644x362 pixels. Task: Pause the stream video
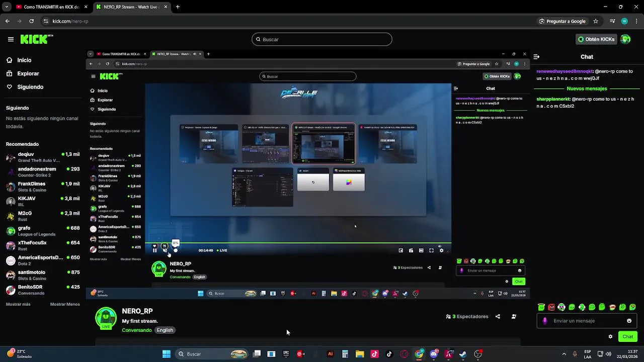154,250
